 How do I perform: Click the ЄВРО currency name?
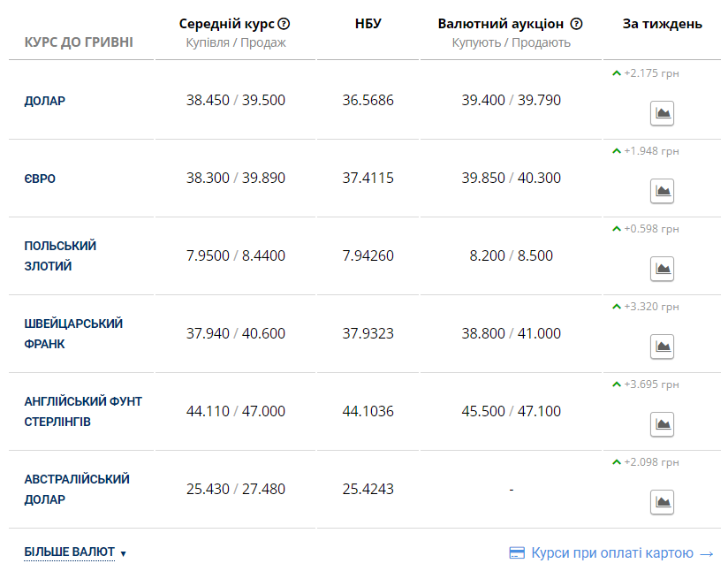pyautogui.click(x=40, y=179)
